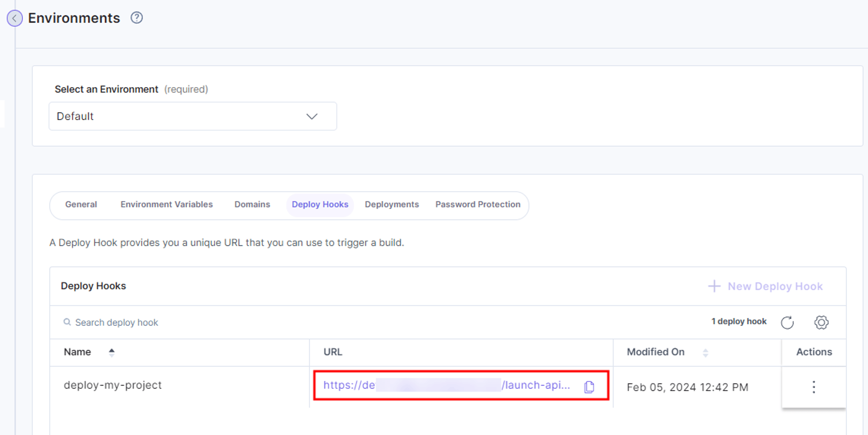Sort deploy hooks by Modified On
The width and height of the screenshot is (868, 435).
(705, 353)
